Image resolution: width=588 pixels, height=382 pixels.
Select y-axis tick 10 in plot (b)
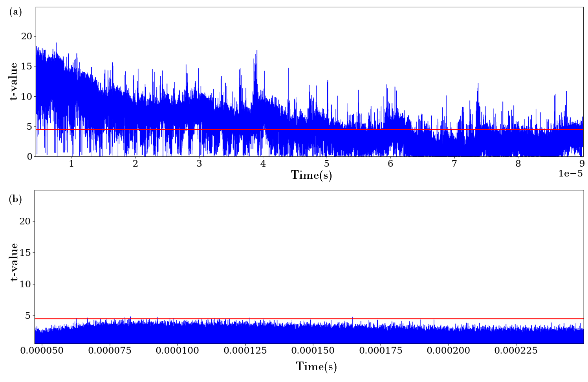point(25,284)
